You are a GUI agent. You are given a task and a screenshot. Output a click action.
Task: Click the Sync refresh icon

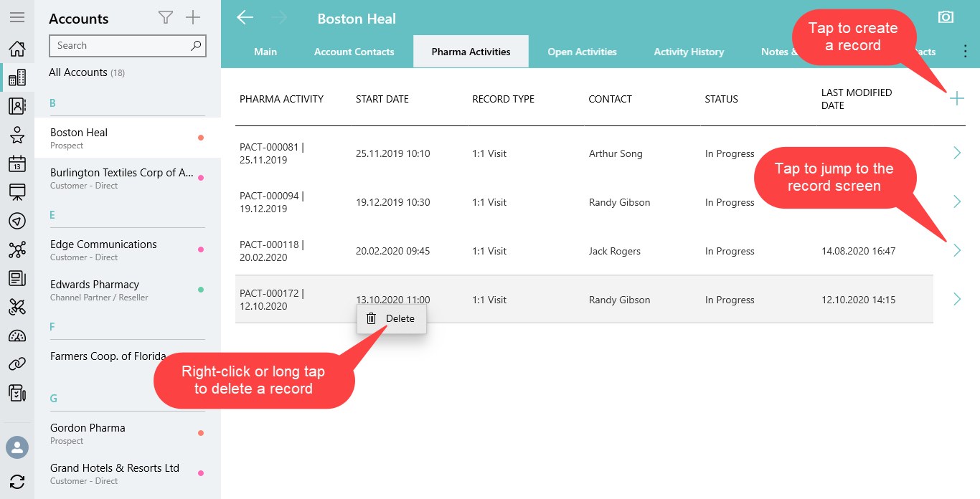17,482
